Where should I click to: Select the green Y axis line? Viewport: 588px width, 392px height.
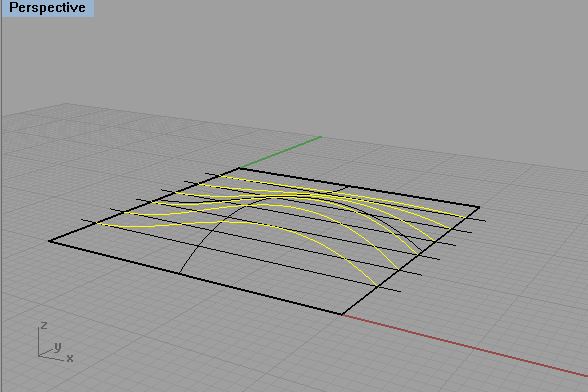[280, 152]
